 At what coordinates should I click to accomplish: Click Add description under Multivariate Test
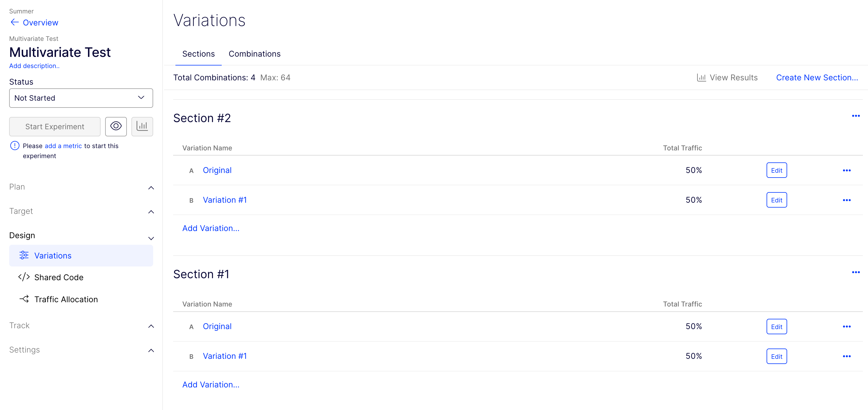click(x=34, y=66)
